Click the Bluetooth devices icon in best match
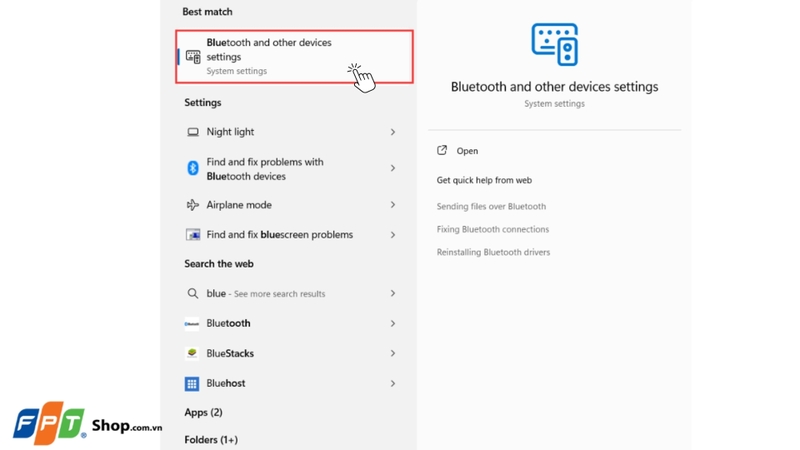This screenshot has width=800, height=450. pos(193,57)
